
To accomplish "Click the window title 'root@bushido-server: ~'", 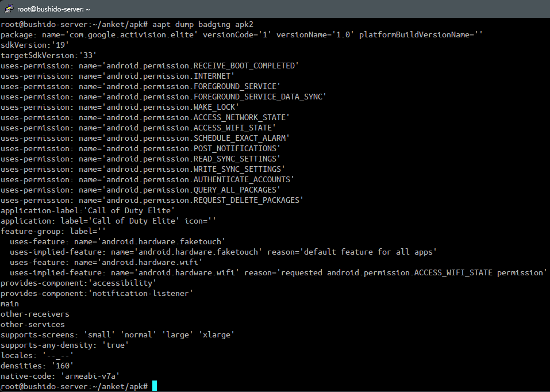I will 53,9.
